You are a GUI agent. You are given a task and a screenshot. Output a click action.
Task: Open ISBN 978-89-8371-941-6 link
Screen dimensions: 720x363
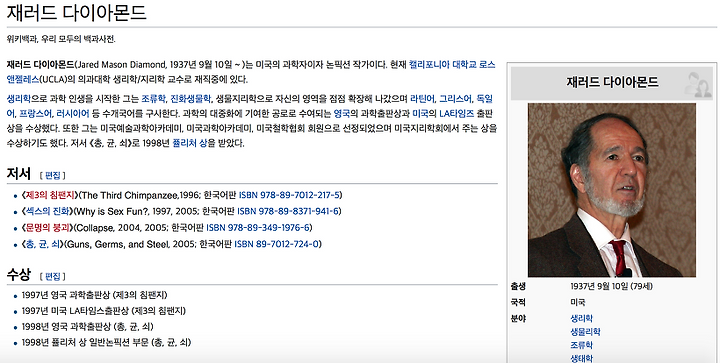(x=288, y=211)
